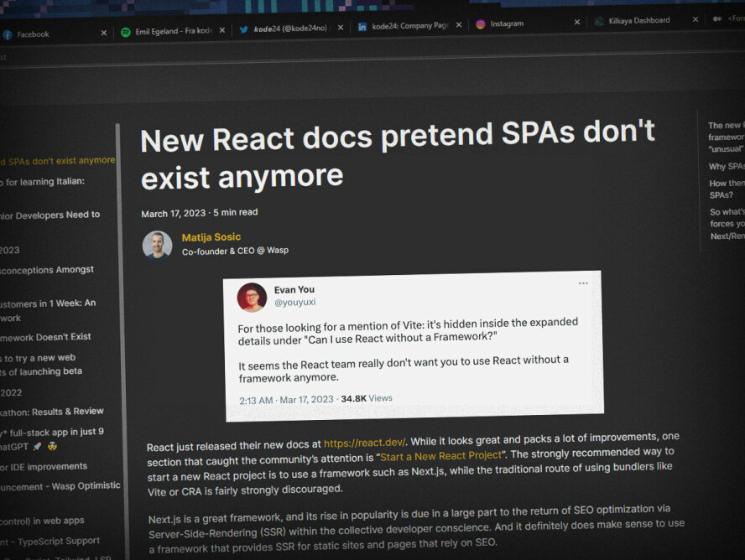Close the Facebook tab
The image size is (745, 560).
click(103, 33)
